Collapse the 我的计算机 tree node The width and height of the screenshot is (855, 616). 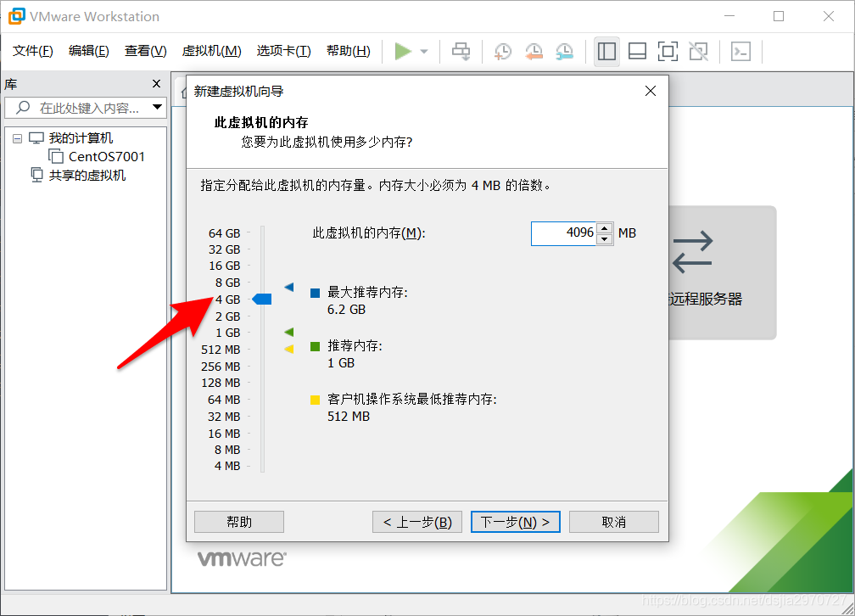click(18, 138)
